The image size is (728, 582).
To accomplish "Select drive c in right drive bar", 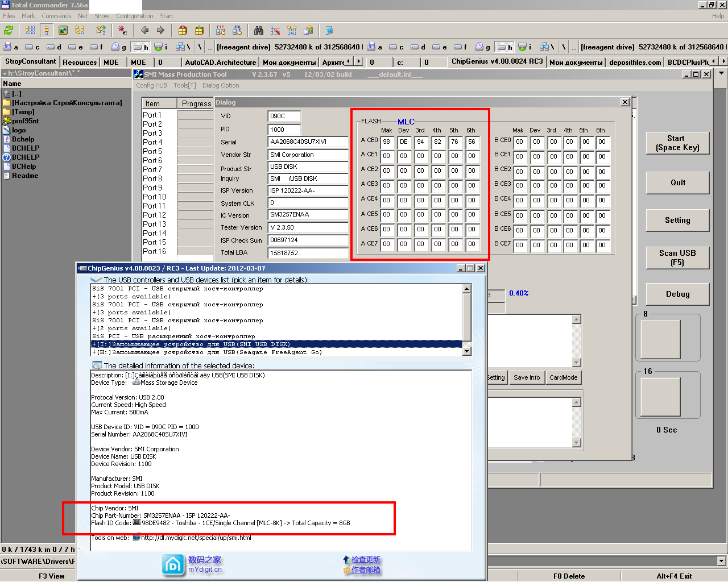I will tap(396, 47).
